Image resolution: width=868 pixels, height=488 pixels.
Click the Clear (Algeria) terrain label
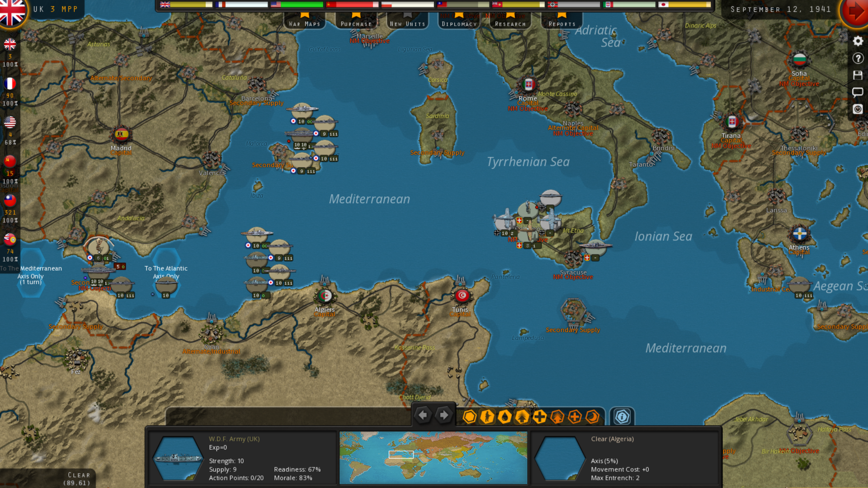click(x=612, y=439)
